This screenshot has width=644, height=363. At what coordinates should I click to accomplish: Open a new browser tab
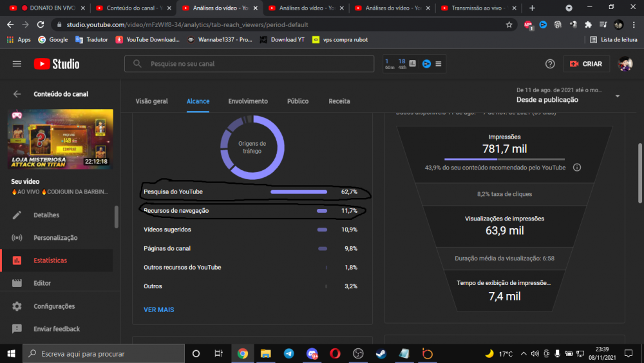tap(532, 8)
